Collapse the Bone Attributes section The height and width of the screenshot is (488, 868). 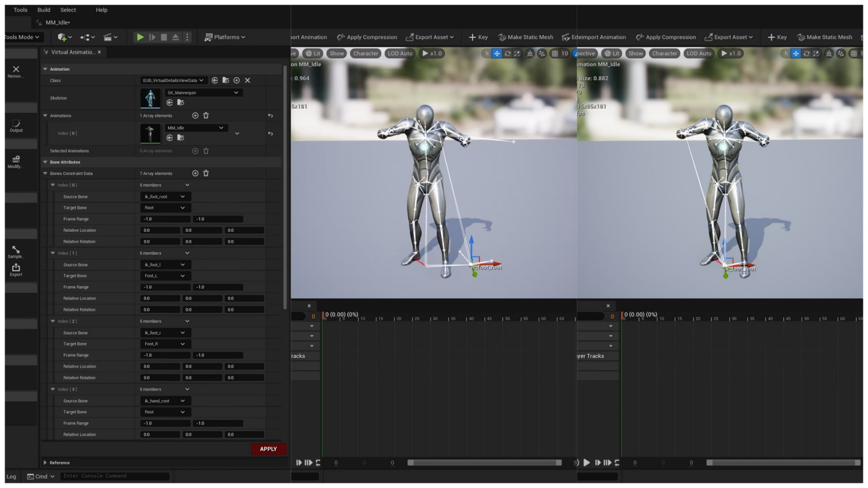[x=45, y=162]
